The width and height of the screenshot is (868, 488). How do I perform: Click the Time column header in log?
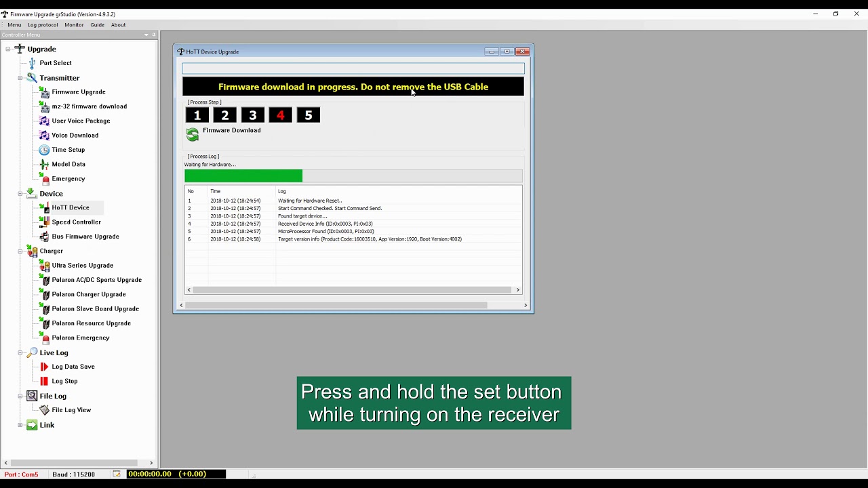point(215,191)
